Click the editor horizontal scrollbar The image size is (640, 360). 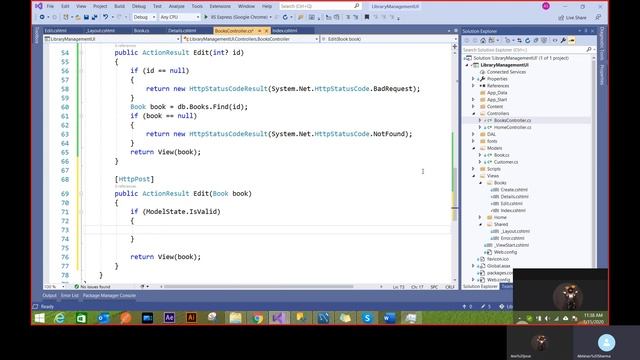[259, 287]
